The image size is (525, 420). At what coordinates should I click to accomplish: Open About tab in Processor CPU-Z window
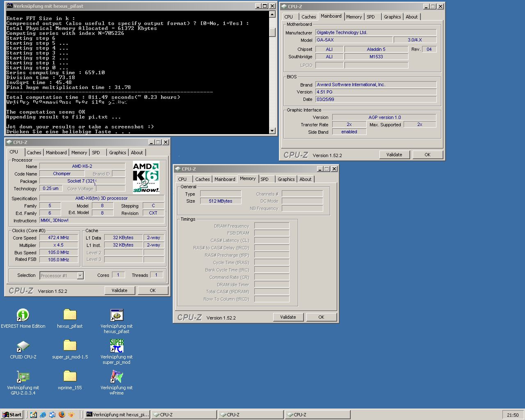tap(137, 153)
